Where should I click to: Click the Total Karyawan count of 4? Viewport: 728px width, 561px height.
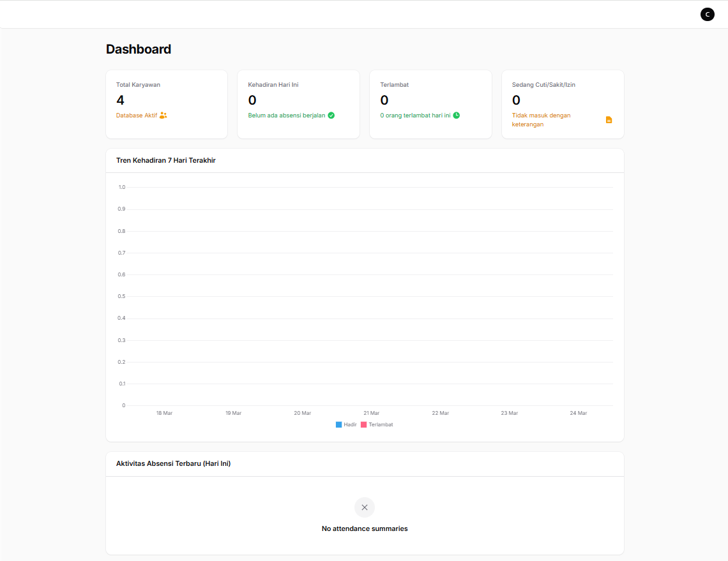coord(120,100)
